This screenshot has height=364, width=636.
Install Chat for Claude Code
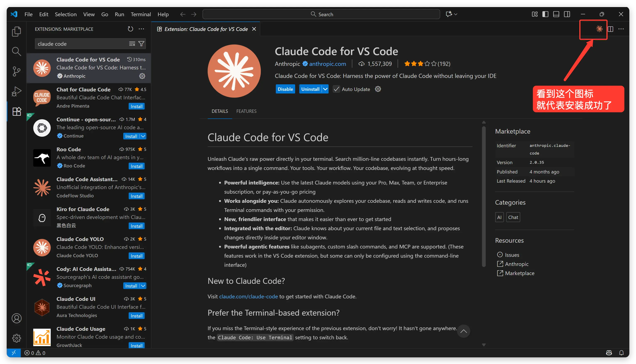click(137, 106)
